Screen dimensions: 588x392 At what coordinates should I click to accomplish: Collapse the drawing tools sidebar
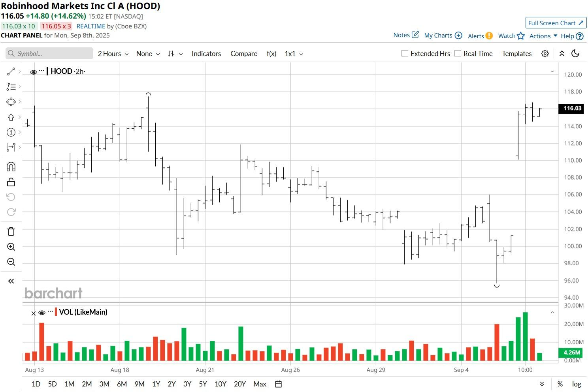(x=11, y=281)
